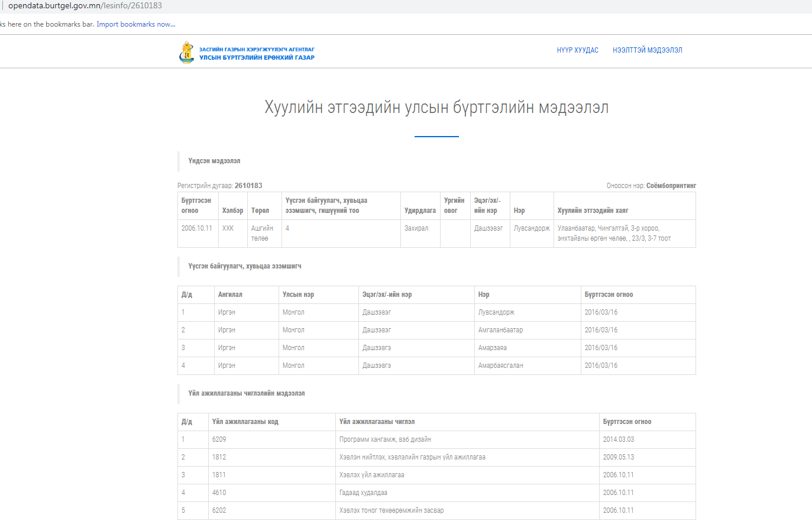Click the Хуулийн этгээдийн хаяг column header
The image size is (812, 524).
[x=593, y=211]
